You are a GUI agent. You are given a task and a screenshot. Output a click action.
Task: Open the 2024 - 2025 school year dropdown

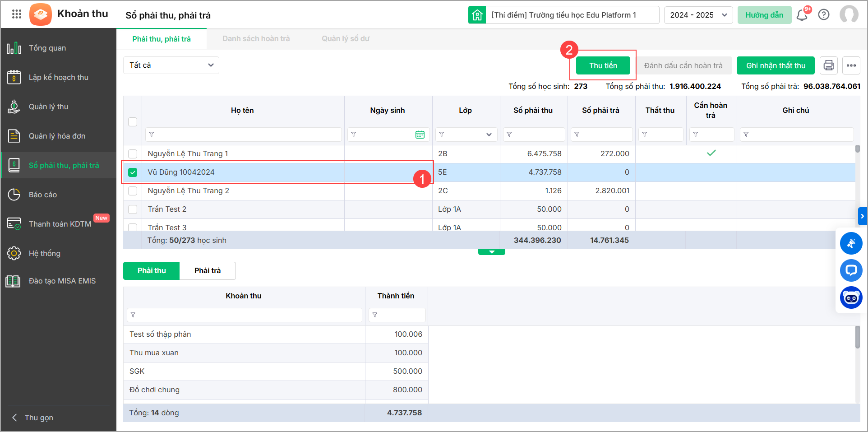698,15
